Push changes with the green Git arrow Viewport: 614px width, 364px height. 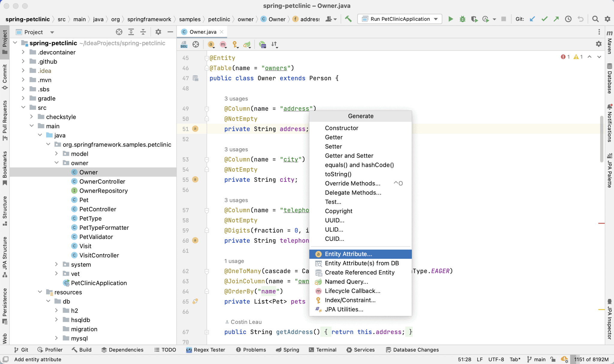556,19
